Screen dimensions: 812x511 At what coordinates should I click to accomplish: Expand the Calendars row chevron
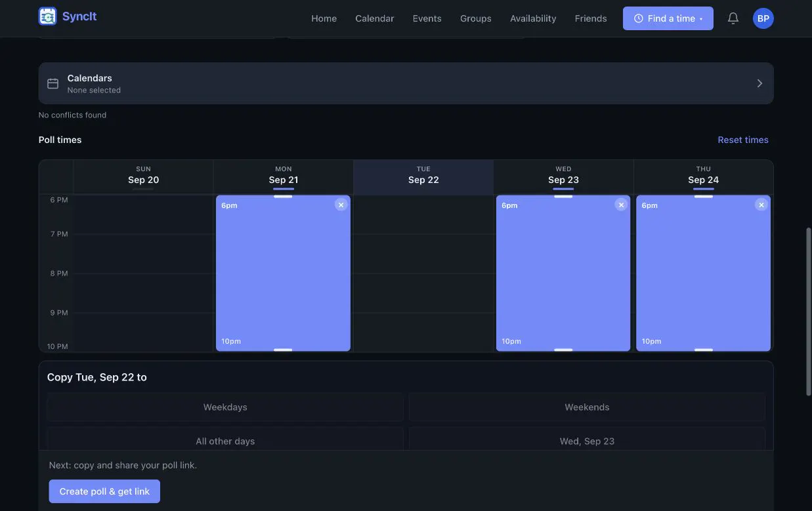[759, 83]
